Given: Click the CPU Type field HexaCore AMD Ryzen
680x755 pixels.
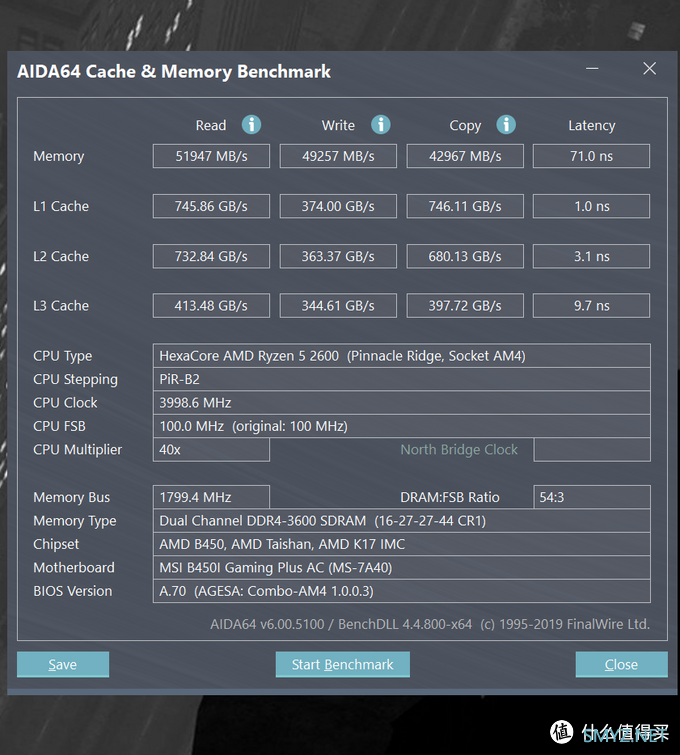Looking at the screenshot, I should coord(402,356).
